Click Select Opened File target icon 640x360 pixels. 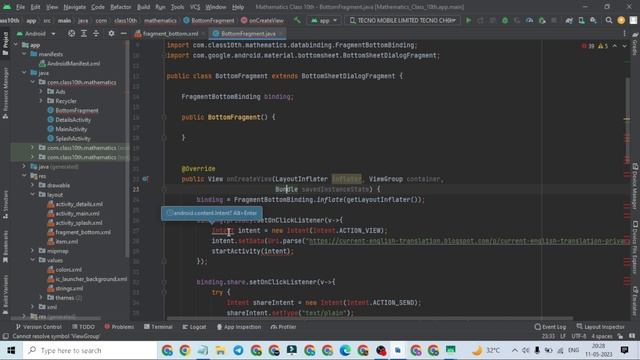71,33
